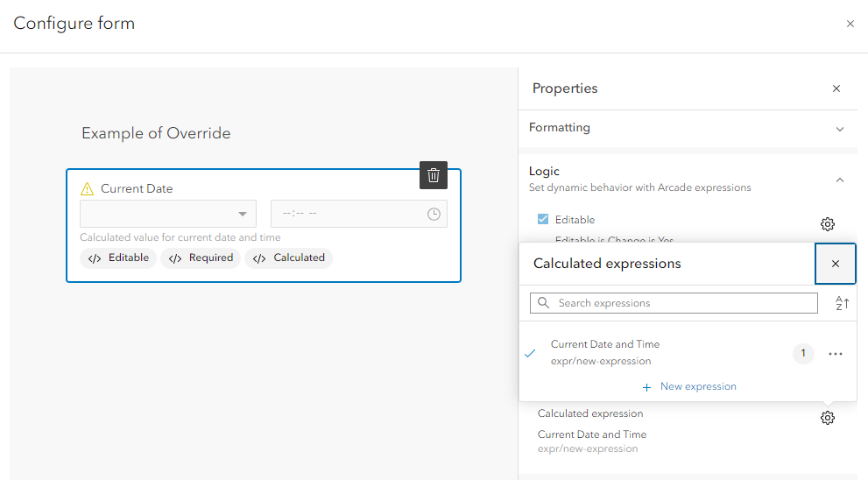Create a New expression
The height and width of the screenshot is (480, 868).
click(689, 386)
